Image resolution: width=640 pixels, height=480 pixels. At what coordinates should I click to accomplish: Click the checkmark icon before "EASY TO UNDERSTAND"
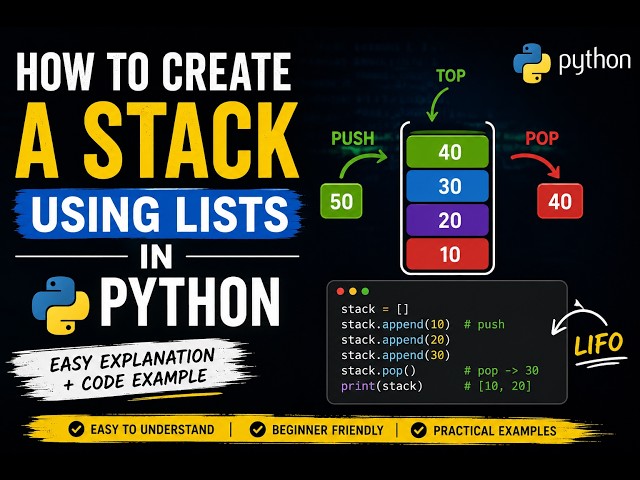pos(76,429)
